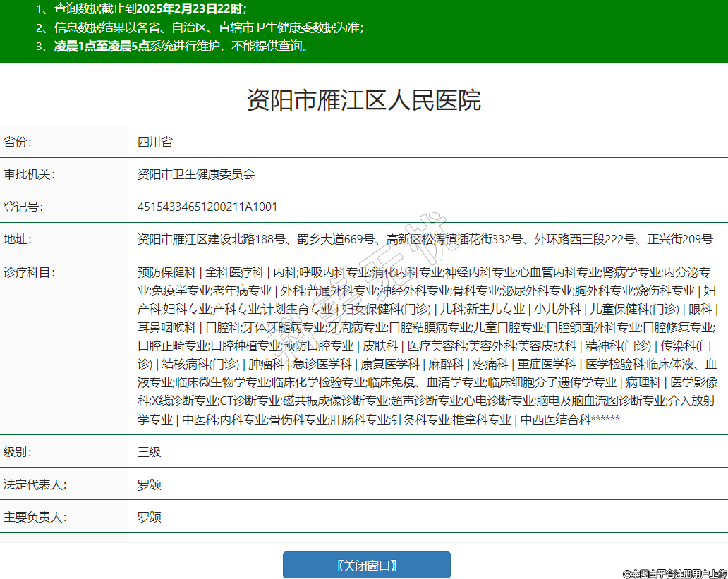Click the 诊疗科目 department list paragraph
This screenshot has width=728, height=579.
(x=427, y=346)
